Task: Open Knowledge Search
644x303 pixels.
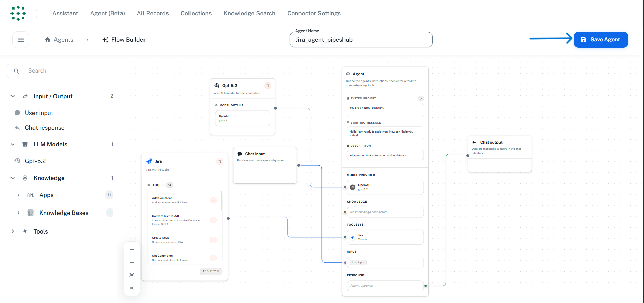Action: click(x=249, y=13)
